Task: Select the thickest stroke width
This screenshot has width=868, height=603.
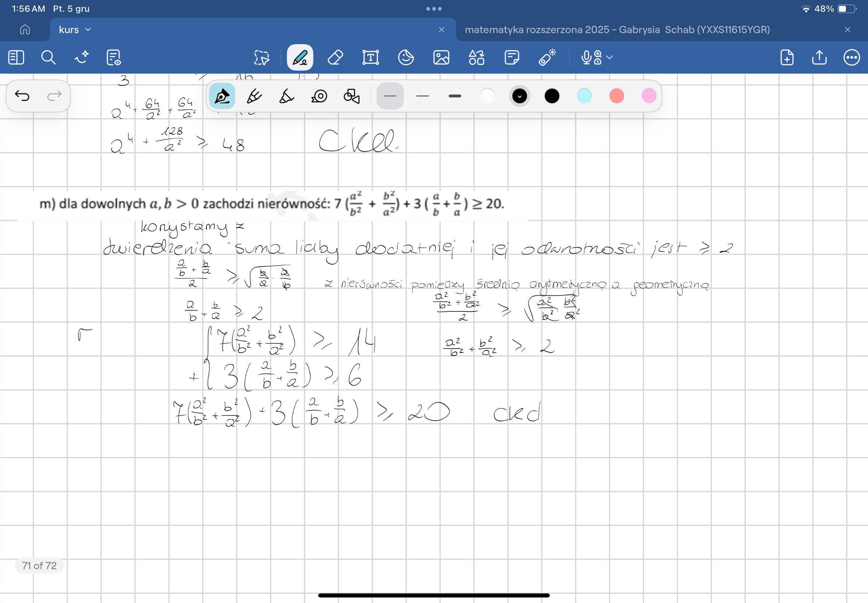Action: (x=455, y=96)
